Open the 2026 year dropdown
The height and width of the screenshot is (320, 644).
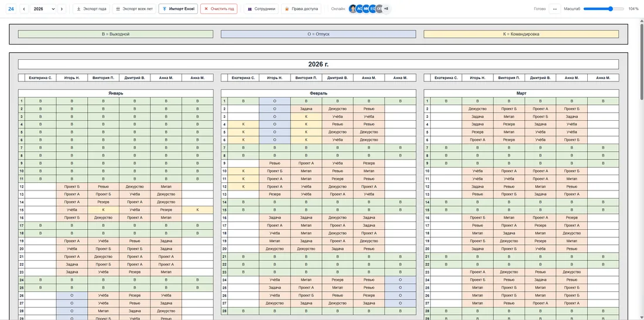point(43,9)
